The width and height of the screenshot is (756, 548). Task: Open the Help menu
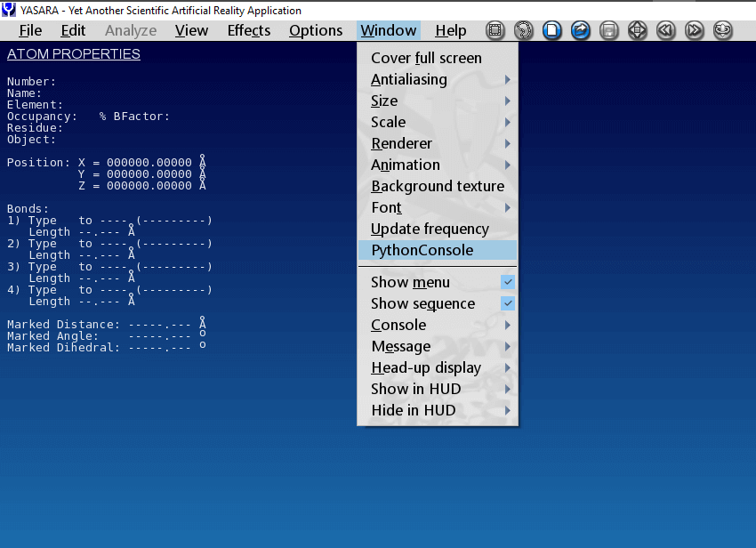pyautogui.click(x=451, y=30)
